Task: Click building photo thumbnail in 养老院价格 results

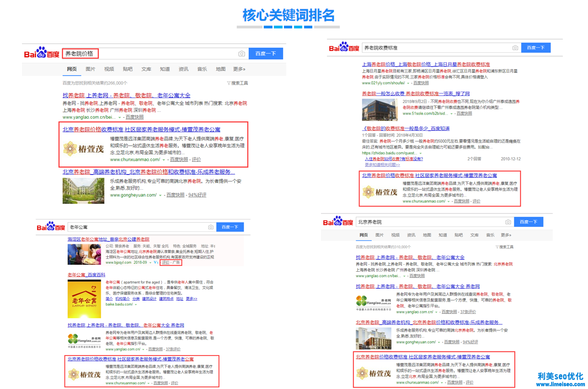Action: click(83, 191)
